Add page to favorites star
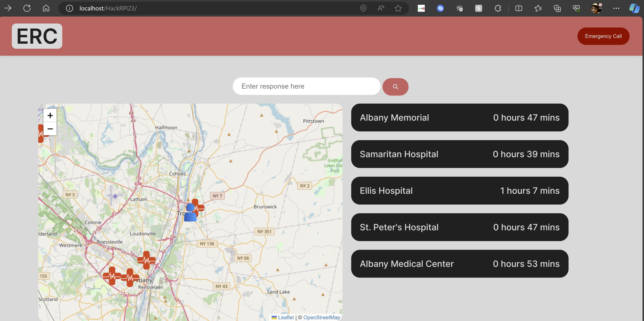Viewport: 644px width, 321px height. 398,8
